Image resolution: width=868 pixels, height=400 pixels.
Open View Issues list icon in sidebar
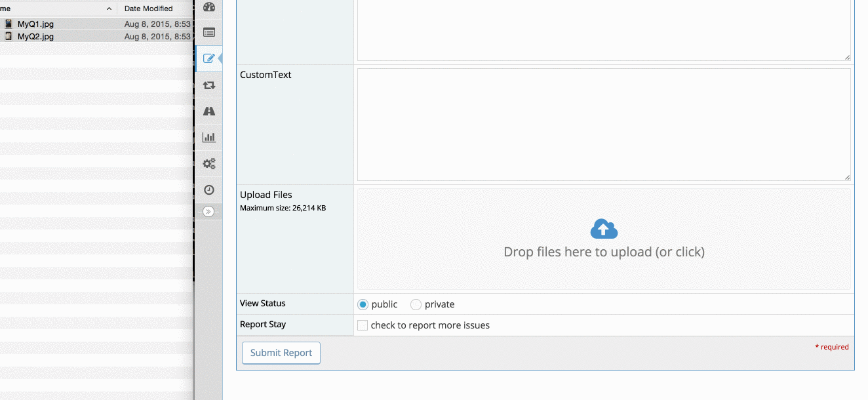click(x=209, y=32)
